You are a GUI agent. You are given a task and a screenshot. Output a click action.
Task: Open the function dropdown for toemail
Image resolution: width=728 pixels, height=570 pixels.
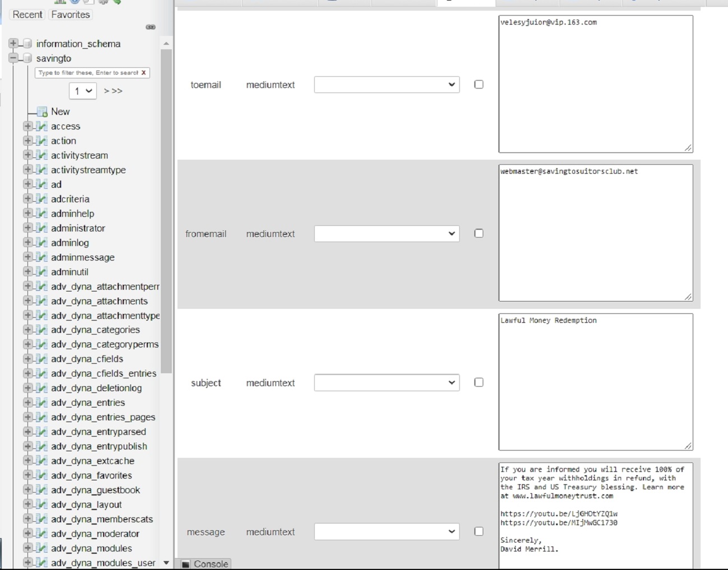coord(386,85)
